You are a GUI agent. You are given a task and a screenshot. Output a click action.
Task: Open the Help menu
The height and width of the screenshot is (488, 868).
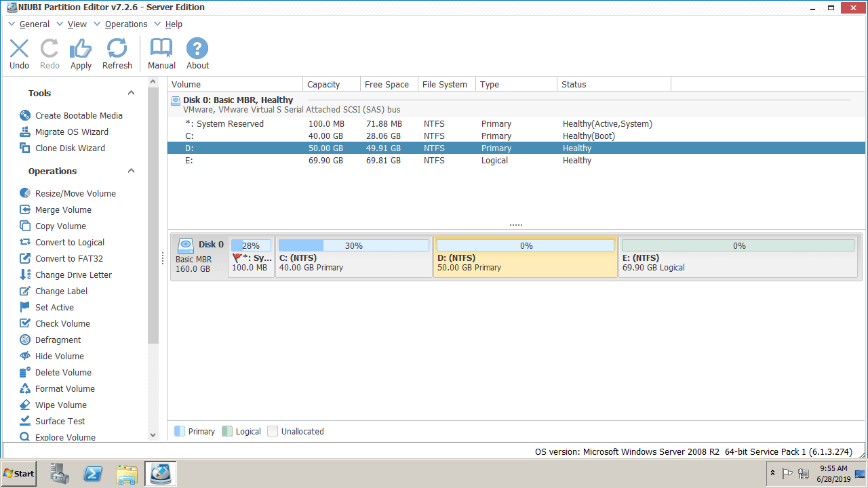coord(174,24)
